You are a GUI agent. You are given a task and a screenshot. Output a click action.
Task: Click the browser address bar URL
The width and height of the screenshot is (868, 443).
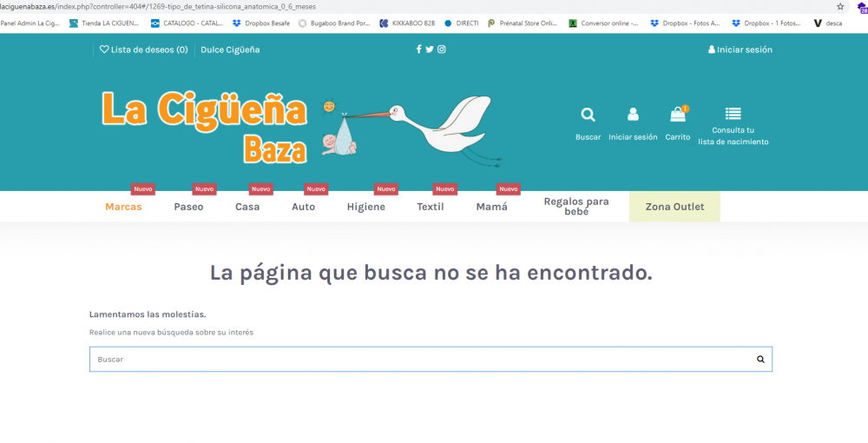coord(158,7)
